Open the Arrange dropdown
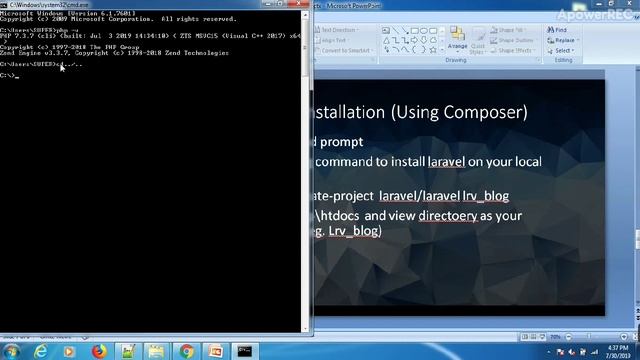 (x=457, y=40)
